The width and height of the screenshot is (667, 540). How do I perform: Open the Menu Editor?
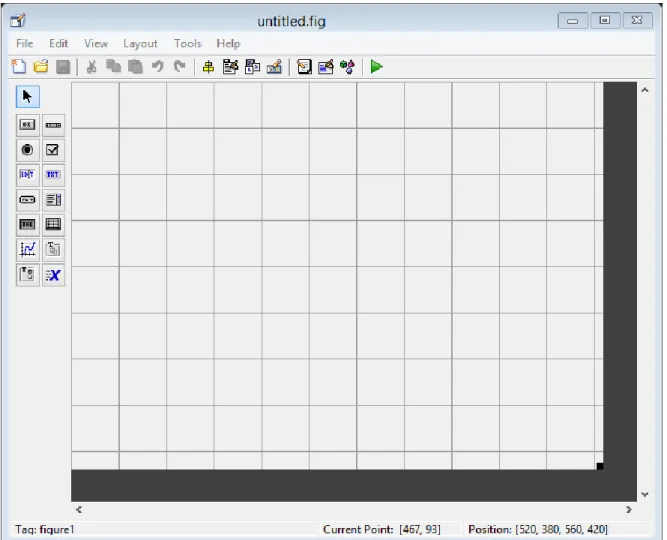click(230, 67)
